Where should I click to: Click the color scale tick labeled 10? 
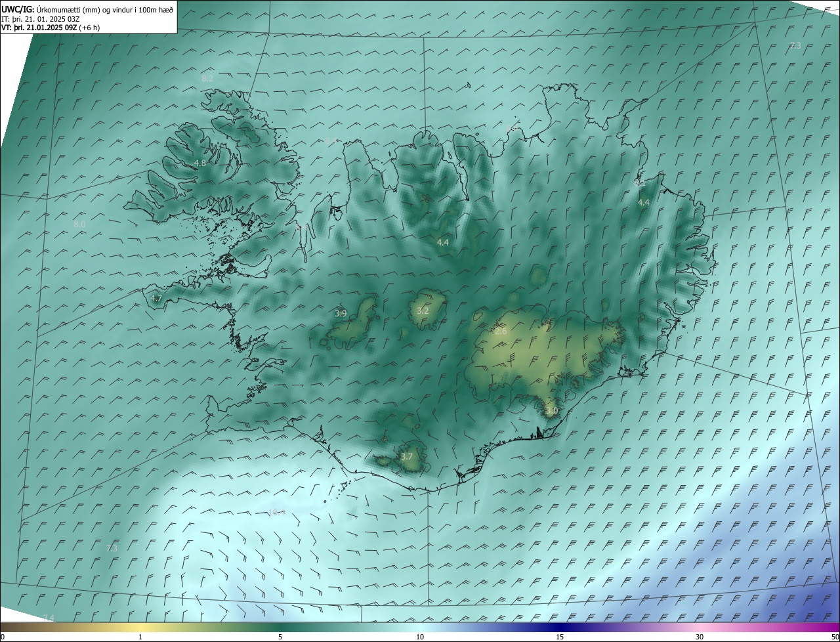tap(420, 637)
